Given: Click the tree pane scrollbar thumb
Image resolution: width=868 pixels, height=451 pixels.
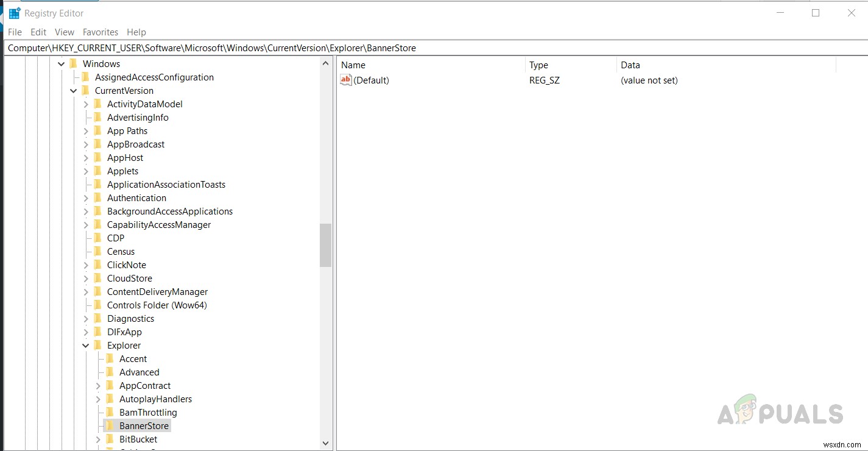Looking at the screenshot, I should tap(325, 245).
